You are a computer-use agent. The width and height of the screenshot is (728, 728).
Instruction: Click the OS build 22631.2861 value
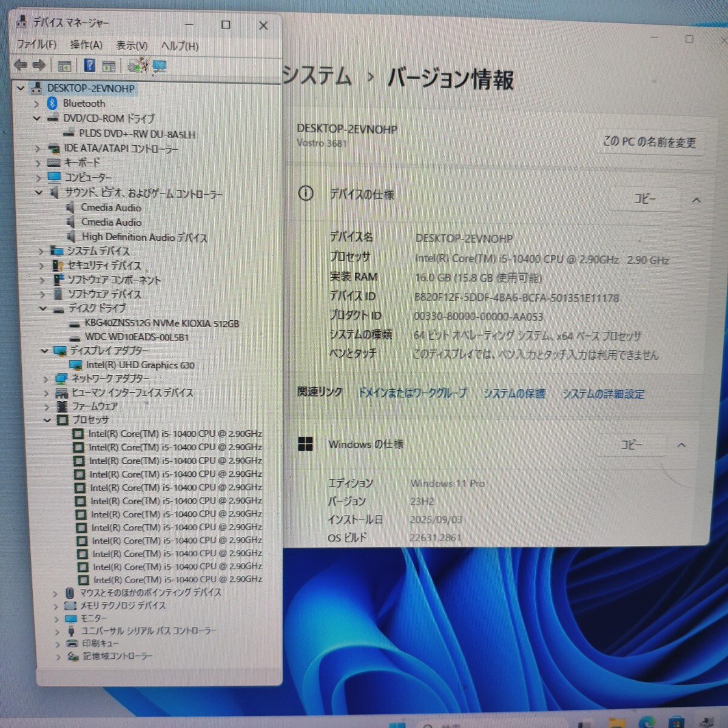(x=436, y=538)
